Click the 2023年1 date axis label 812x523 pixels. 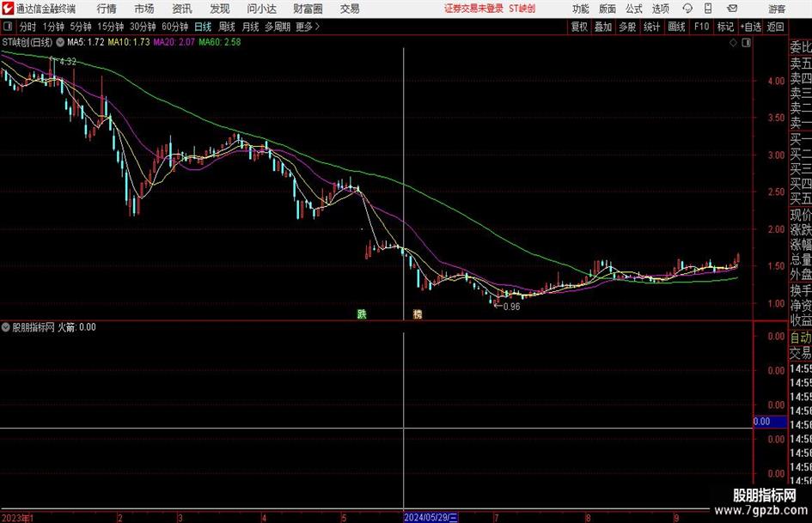point(17,518)
